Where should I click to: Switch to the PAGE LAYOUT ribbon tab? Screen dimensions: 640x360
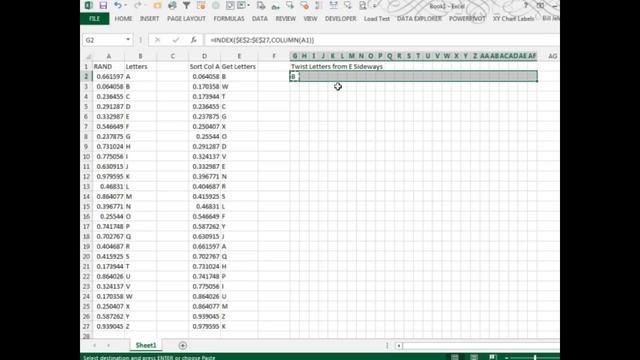pyautogui.click(x=187, y=19)
